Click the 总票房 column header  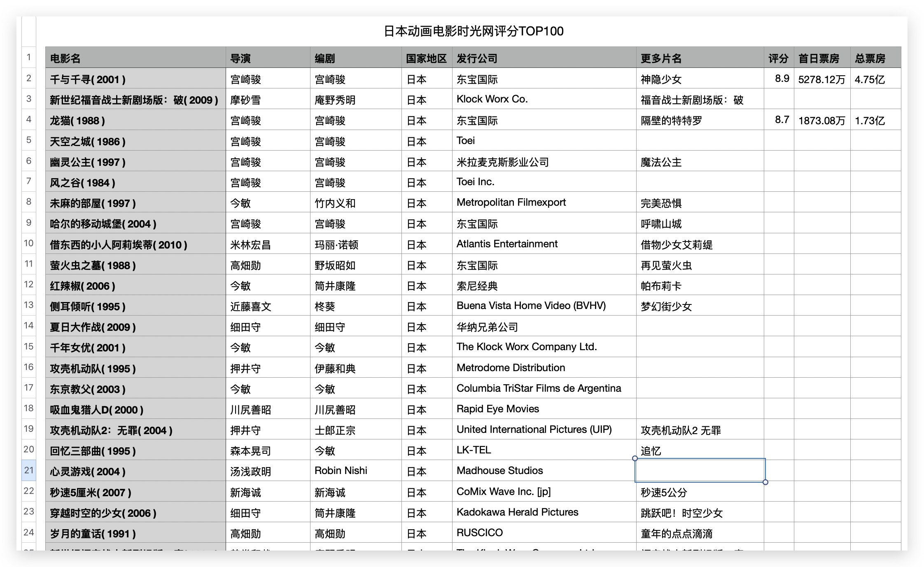click(x=875, y=58)
